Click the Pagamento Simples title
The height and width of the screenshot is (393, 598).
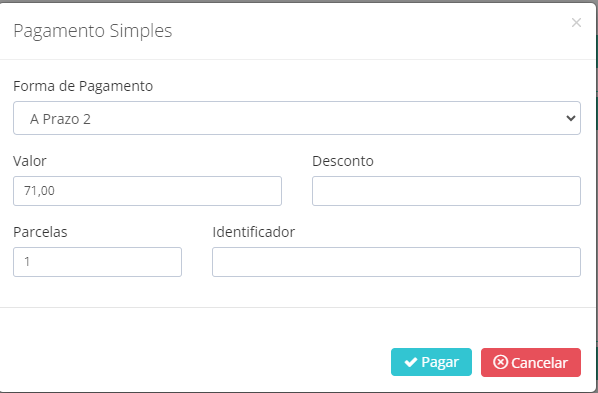93,31
